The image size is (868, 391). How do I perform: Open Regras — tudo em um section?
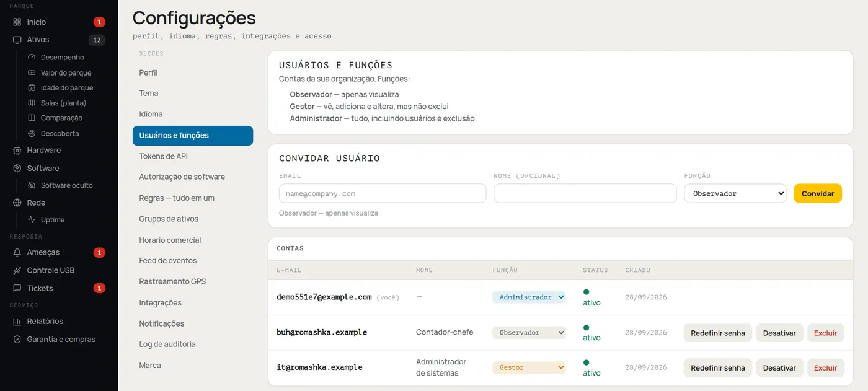(x=193, y=198)
